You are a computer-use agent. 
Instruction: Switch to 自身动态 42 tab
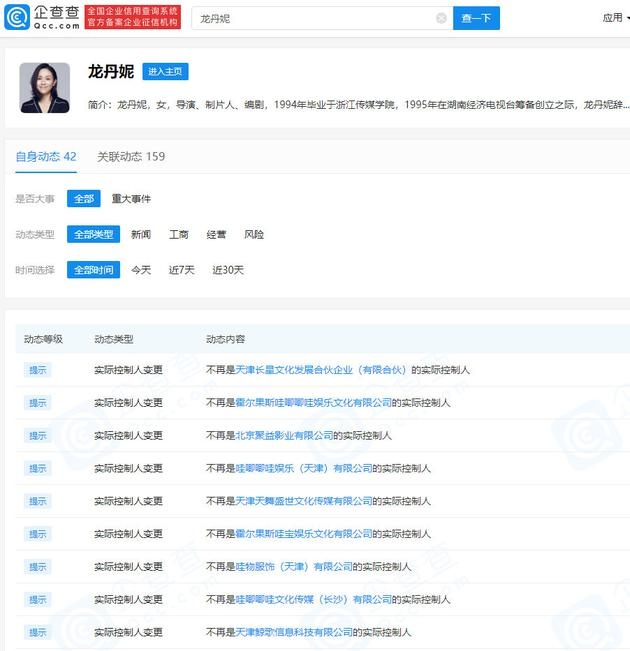click(x=46, y=156)
